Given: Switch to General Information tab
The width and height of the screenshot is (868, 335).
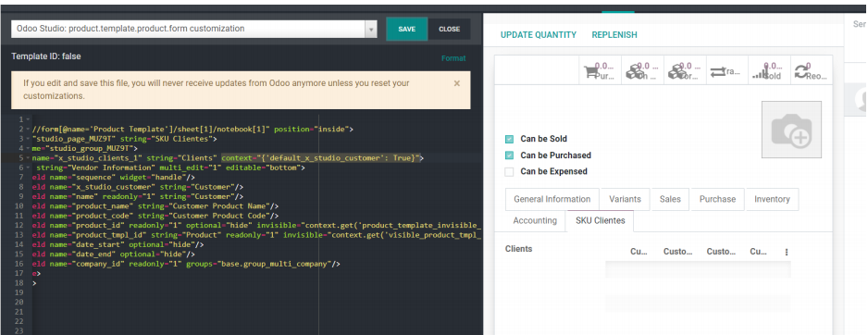Looking at the screenshot, I should [552, 199].
